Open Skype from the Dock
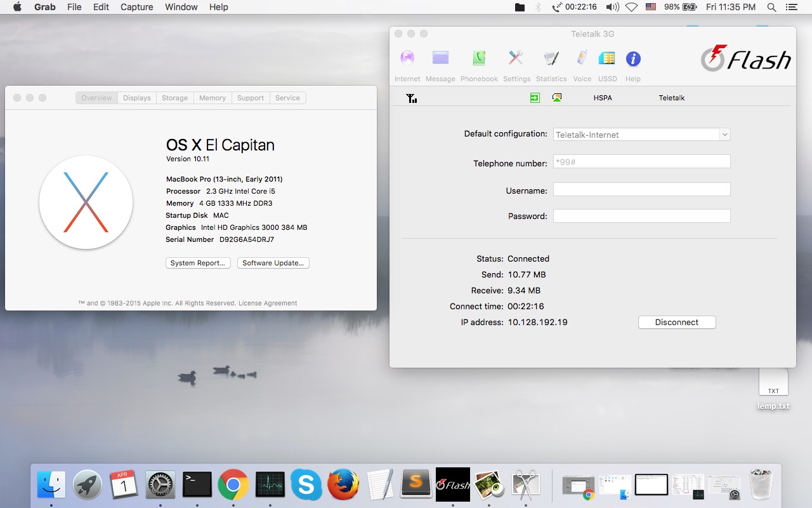812x508 pixels. click(306, 485)
